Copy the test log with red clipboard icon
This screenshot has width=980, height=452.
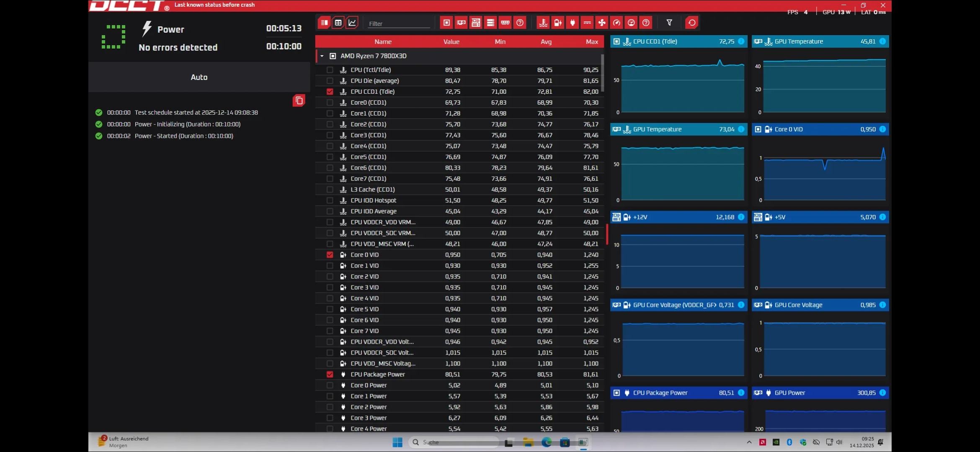coord(299,100)
